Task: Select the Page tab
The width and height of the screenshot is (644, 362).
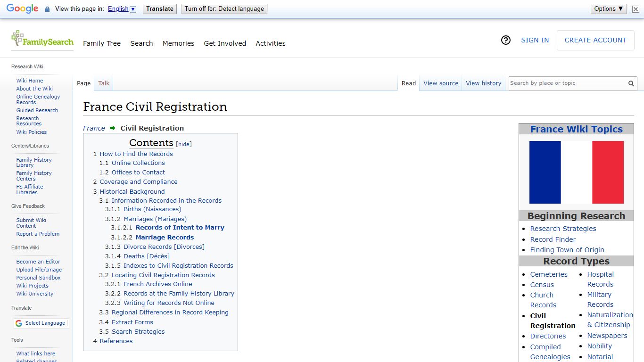Action: click(x=83, y=83)
